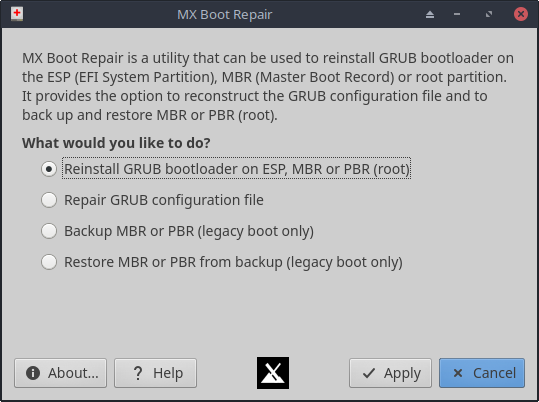Image resolution: width=539 pixels, height=402 pixels.
Task: Minimize the MX Boot Repair window
Action: point(457,14)
